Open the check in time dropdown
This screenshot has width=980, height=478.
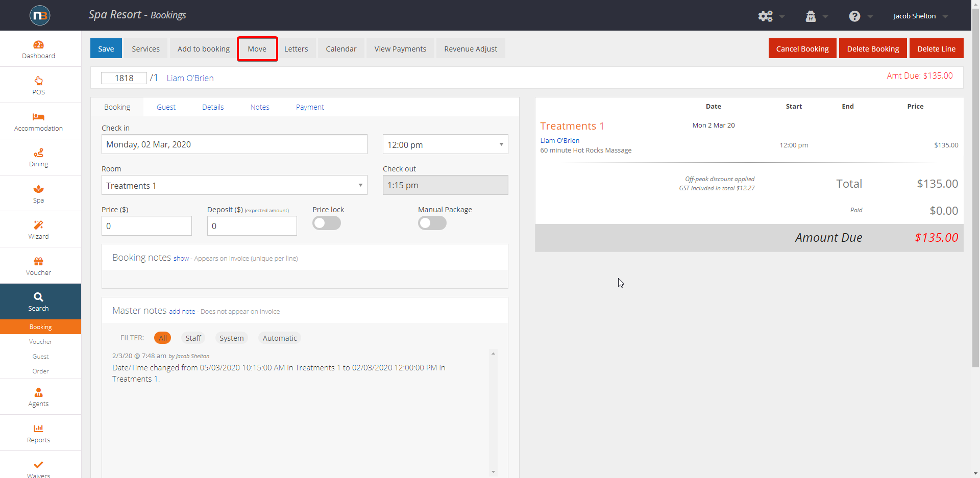click(445, 144)
